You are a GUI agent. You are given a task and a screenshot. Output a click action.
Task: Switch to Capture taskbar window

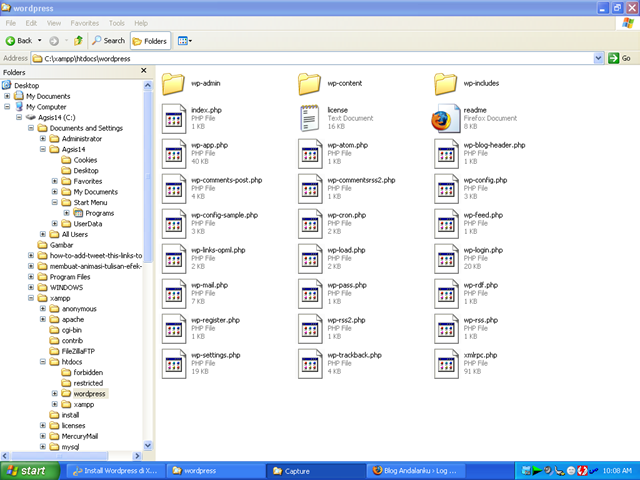coord(316,471)
